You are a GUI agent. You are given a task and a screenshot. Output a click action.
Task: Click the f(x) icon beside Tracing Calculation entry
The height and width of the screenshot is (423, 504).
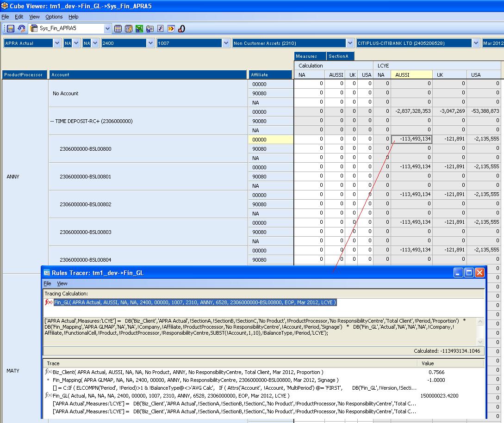pos(49,302)
